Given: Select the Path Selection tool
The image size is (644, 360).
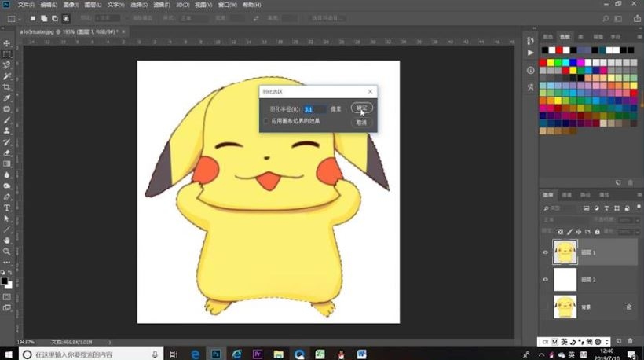Looking at the screenshot, I should [7, 219].
